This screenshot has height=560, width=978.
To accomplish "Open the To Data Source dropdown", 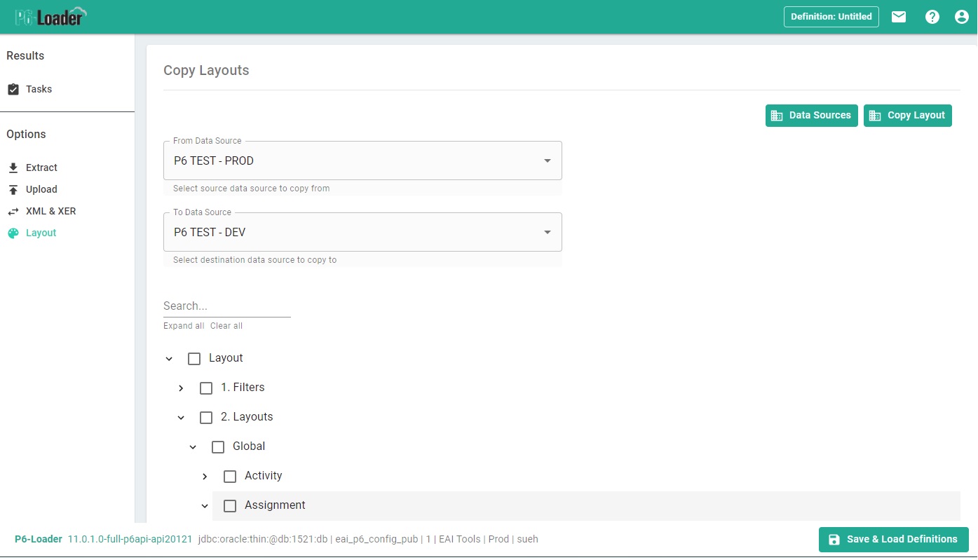I will [362, 232].
